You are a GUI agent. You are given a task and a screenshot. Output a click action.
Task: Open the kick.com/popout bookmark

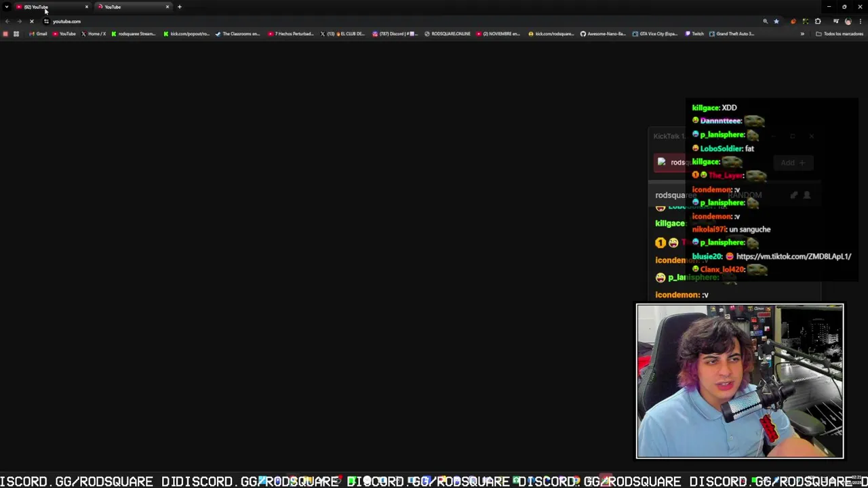coord(186,34)
